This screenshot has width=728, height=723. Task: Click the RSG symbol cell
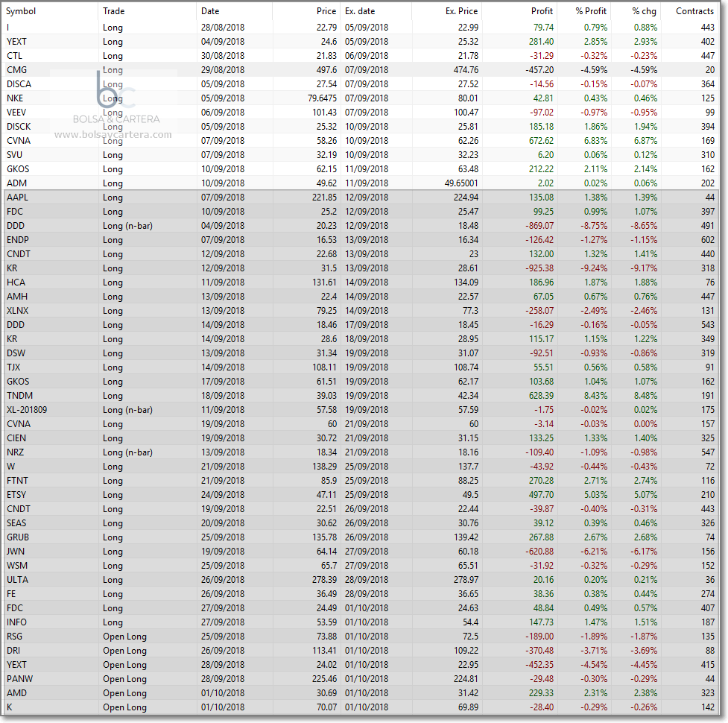(14, 637)
